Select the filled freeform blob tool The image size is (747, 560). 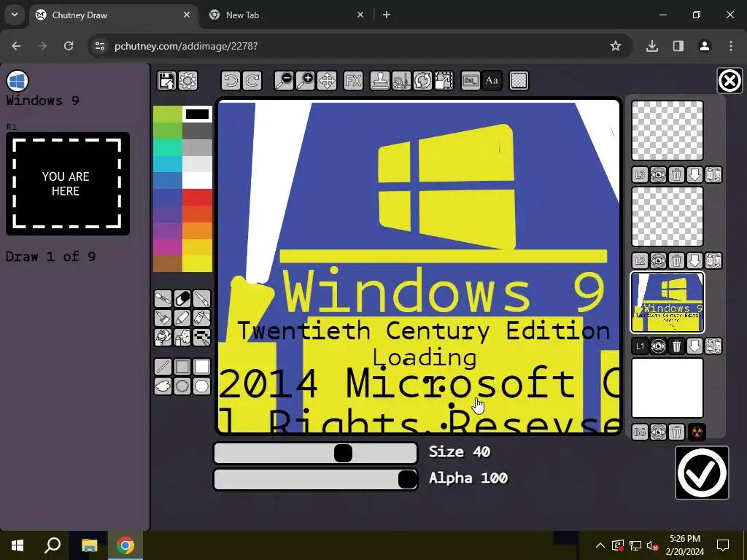pos(163,386)
